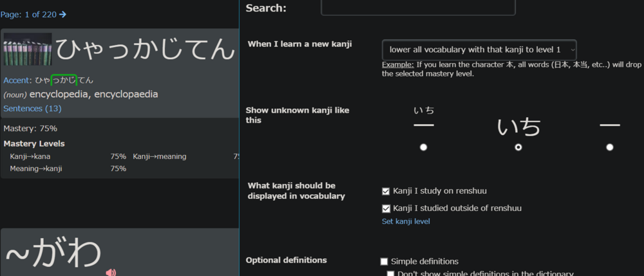644x276 pixels.
Task: Tick 'Don't show simple definitions in dictionary'
Action: [391, 273]
